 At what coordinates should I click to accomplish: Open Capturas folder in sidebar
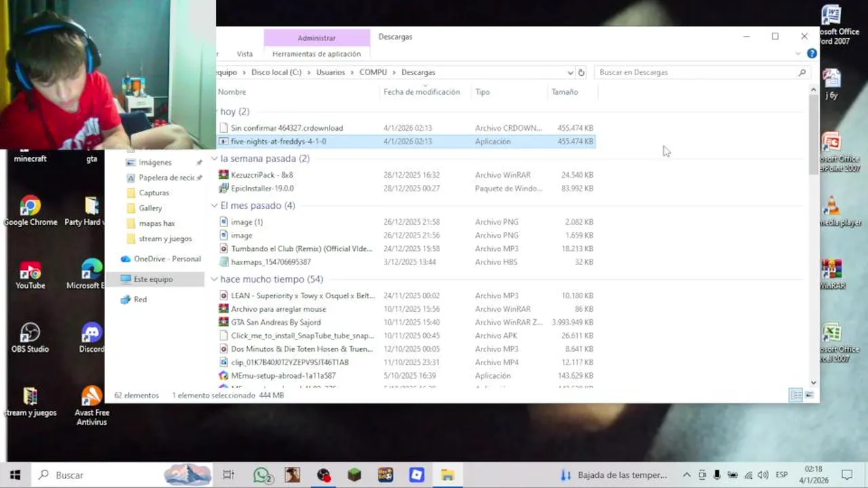pos(154,193)
